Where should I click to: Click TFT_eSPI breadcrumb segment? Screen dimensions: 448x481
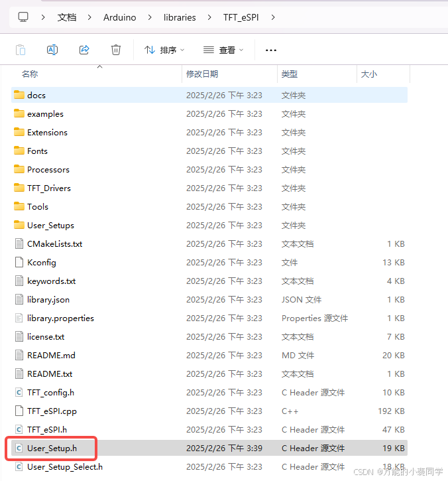(241, 17)
